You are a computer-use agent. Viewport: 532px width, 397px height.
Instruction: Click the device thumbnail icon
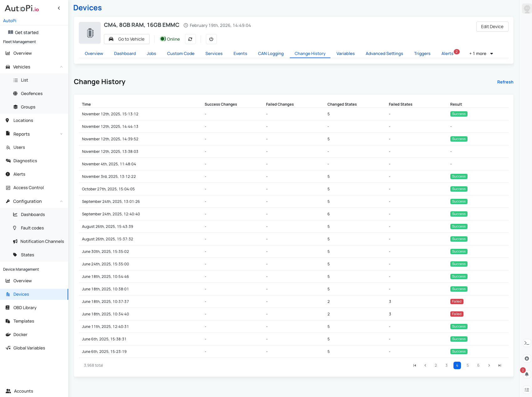point(90,33)
